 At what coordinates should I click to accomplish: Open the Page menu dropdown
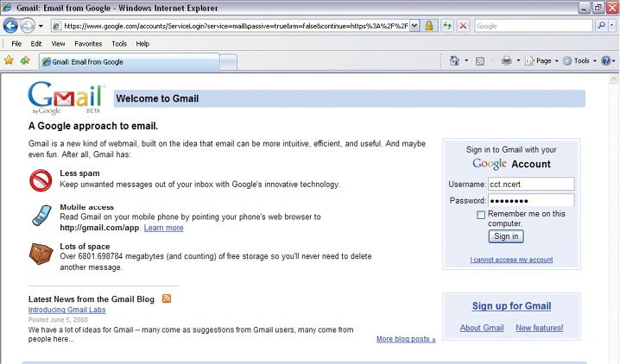click(541, 60)
